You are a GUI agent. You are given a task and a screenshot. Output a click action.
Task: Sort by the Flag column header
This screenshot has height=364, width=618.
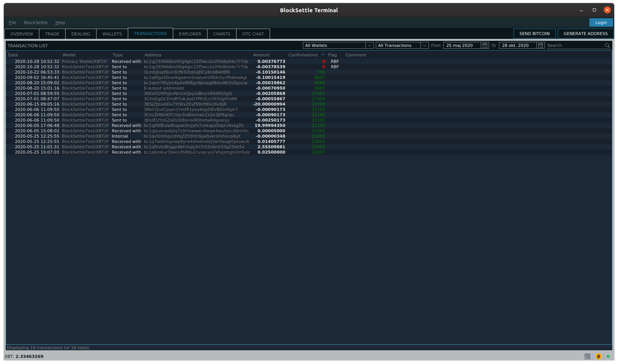point(332,55)
